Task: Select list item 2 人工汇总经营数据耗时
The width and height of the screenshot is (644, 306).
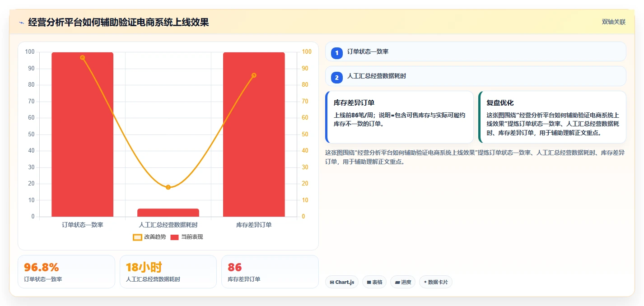Action: coord(476,76)
